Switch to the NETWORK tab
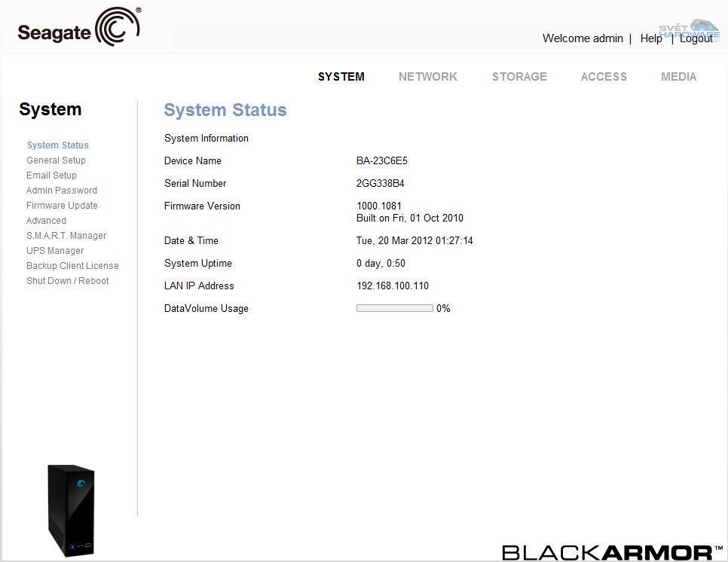Image resolution: width=728 pixels, height=562 pixels. pyautogui.click(x=427, y=76)
